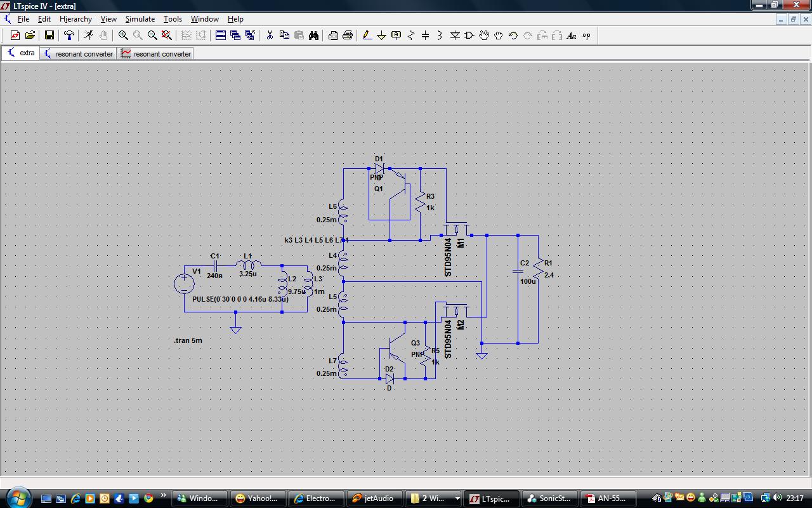The width and height of the screenshot is (812, 508).
Task: Click the R1 resistor value '2.4'
Action: 549,275
